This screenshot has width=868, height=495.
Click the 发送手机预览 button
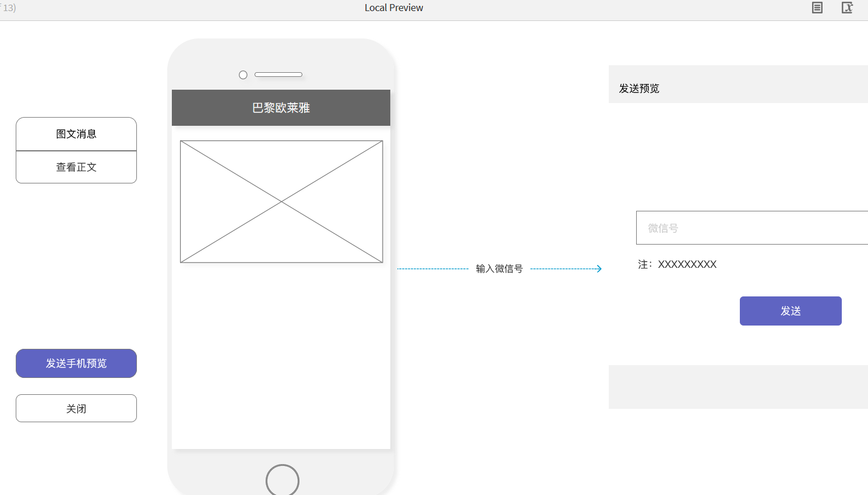(76, 363)
